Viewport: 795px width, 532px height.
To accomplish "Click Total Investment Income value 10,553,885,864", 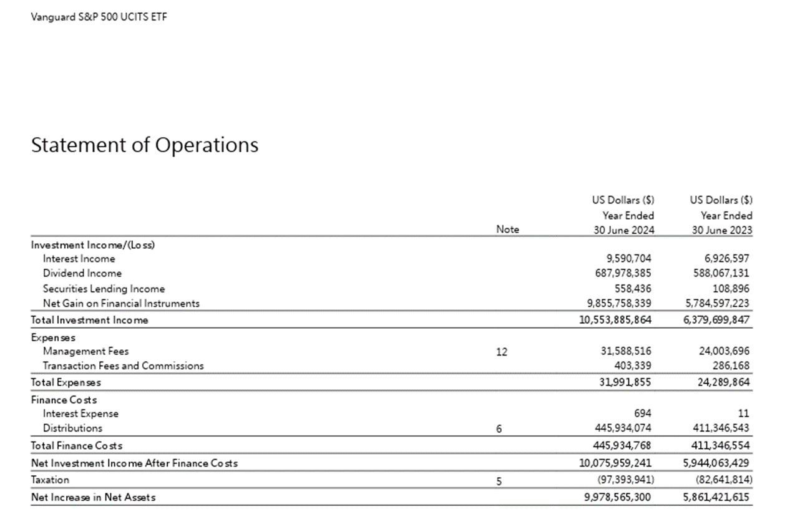I will pyautogui.click(x=615, y=320).
